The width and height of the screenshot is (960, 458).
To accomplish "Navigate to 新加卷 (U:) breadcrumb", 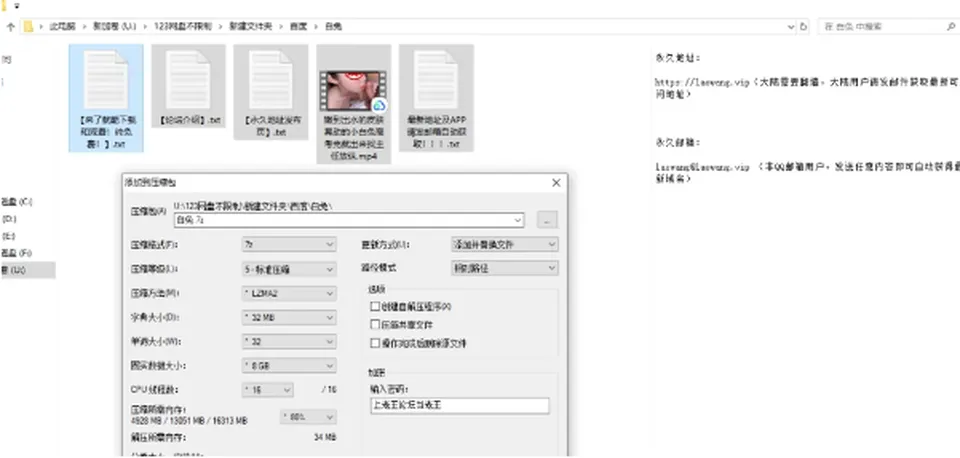I will tap(114, 27).
